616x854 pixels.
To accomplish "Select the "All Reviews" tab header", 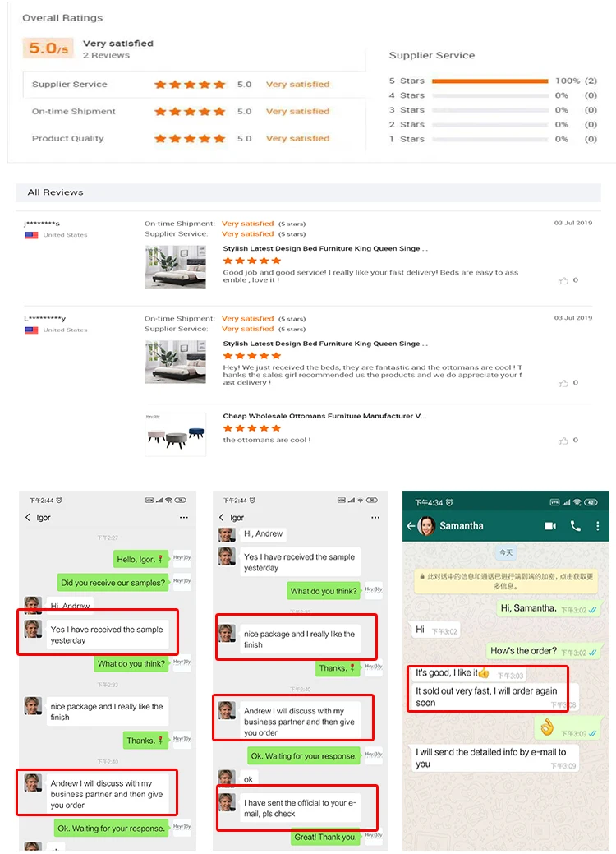I will (x=56, y=192).
